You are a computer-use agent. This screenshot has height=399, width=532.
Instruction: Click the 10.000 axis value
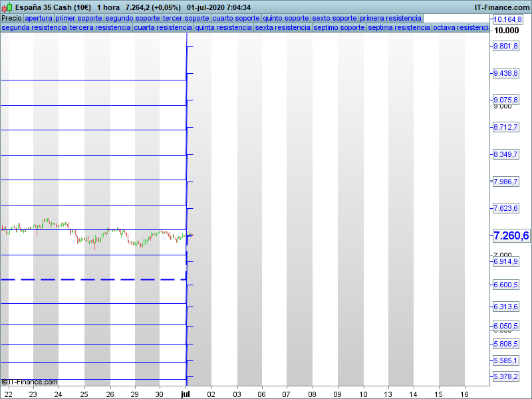(506, 31)
